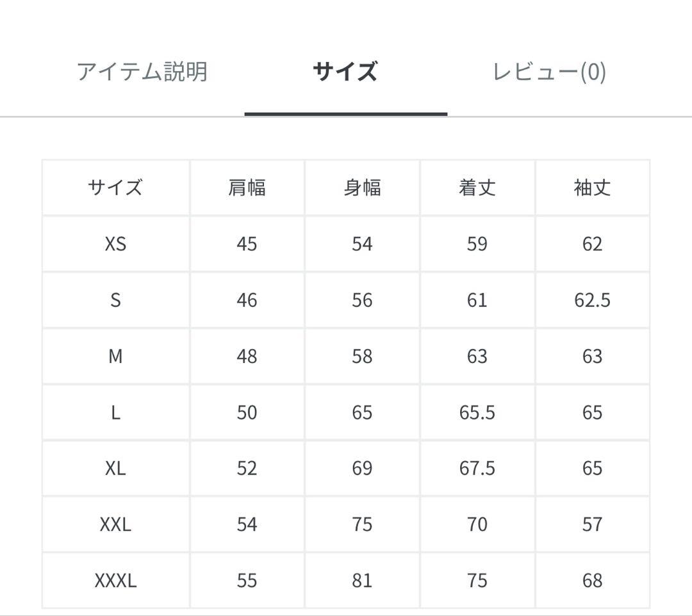Select the 袖丈 column header
Image resolution: width=692 pixels, height=616 pixels.
[592, 188]
